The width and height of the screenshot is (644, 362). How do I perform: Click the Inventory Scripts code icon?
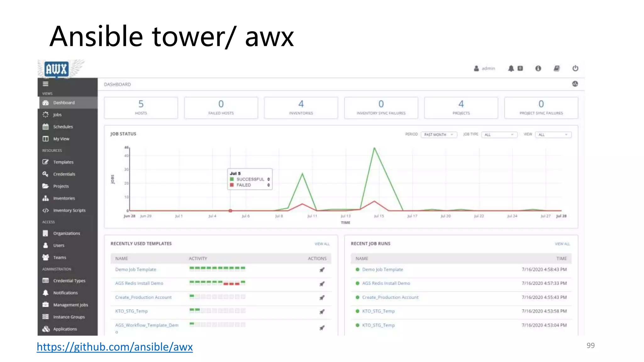pos(46,210)
